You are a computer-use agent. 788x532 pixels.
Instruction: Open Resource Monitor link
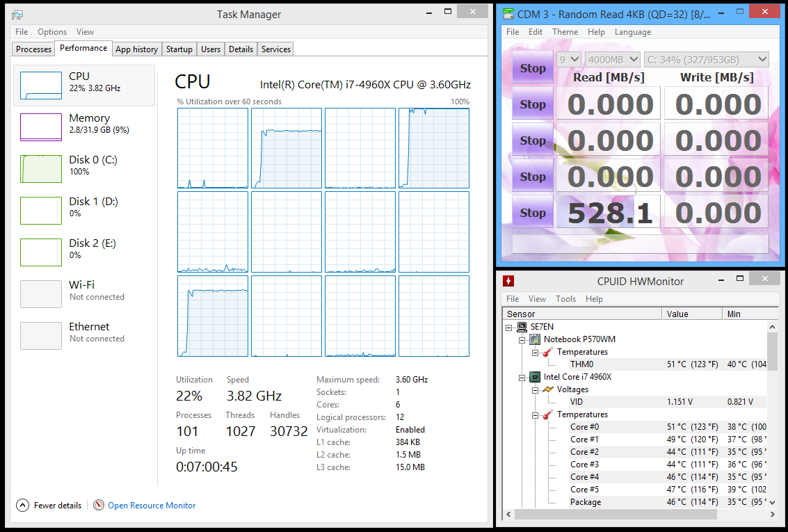pos(151,506)
